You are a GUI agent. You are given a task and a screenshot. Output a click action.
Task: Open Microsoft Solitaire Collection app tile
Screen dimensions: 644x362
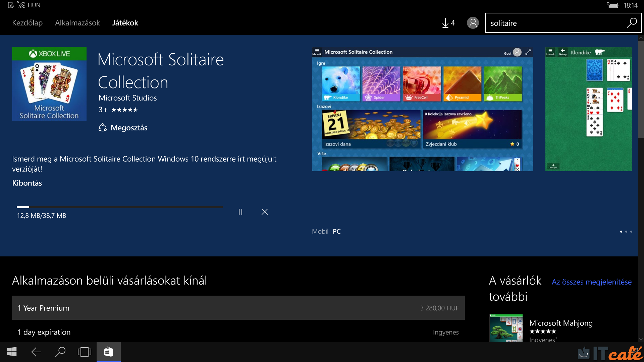49,84
